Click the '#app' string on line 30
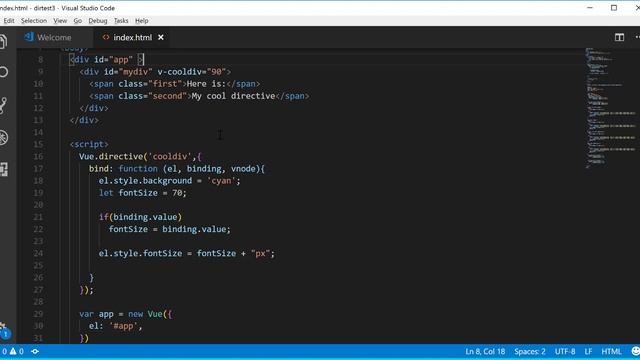The image size is (640, 360). [x=124, y=326]
